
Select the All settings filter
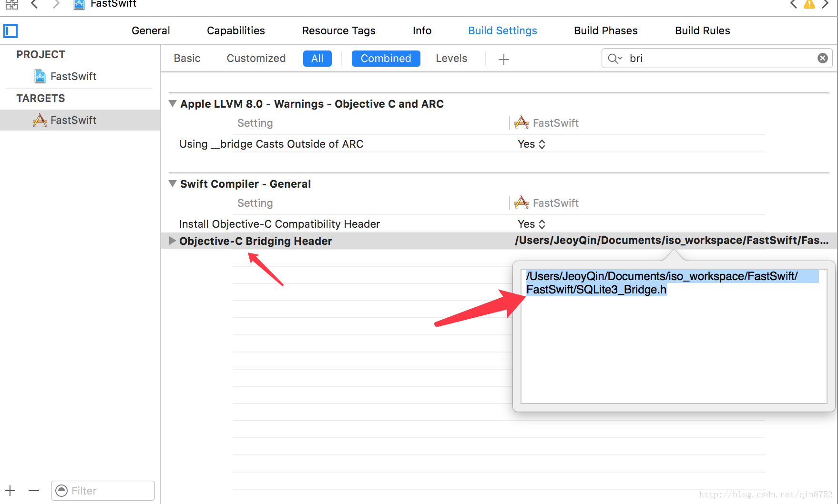point(317,59)
